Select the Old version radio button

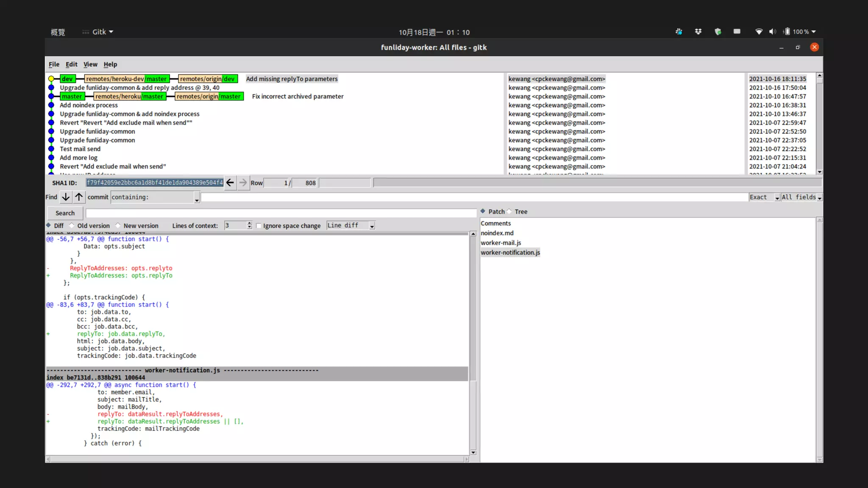click(x=72, y=225)
